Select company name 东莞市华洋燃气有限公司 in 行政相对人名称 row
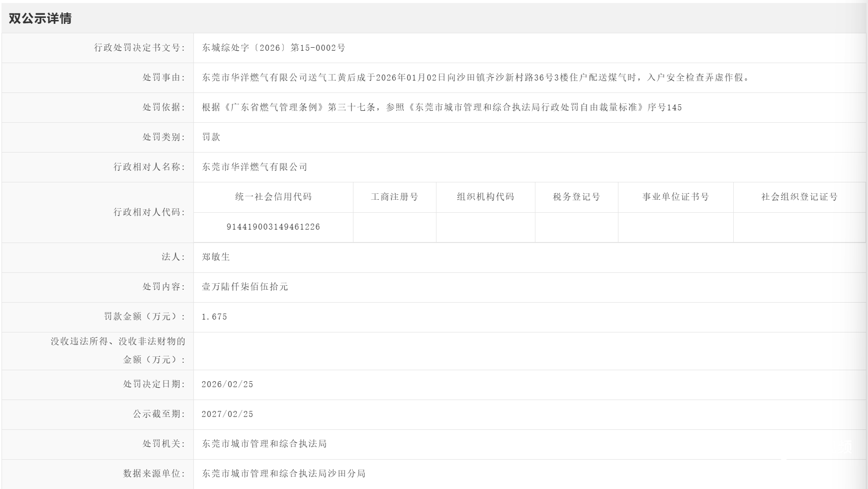This screenshot has height=489, width=868. pyautogui.click(x=255, y=167)
